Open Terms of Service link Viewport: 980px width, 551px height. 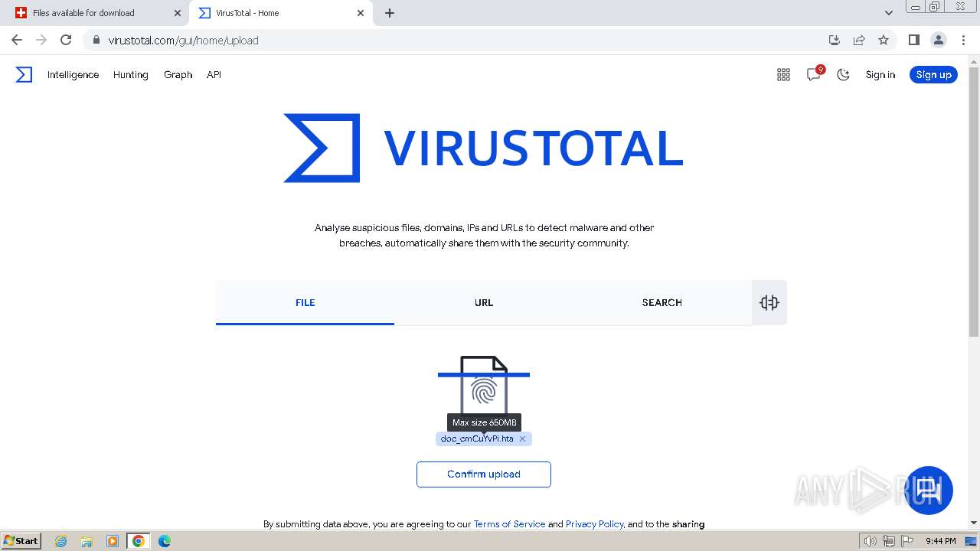(509, 524)
